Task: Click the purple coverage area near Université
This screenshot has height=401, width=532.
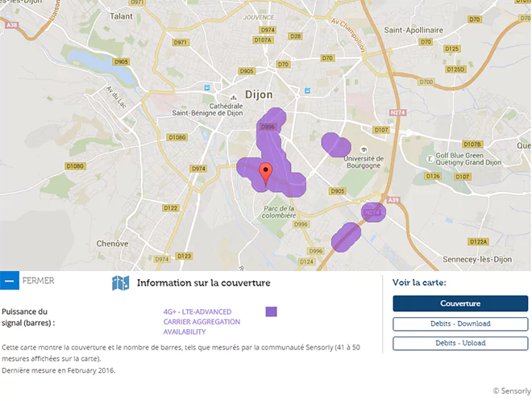Action: 335,144
